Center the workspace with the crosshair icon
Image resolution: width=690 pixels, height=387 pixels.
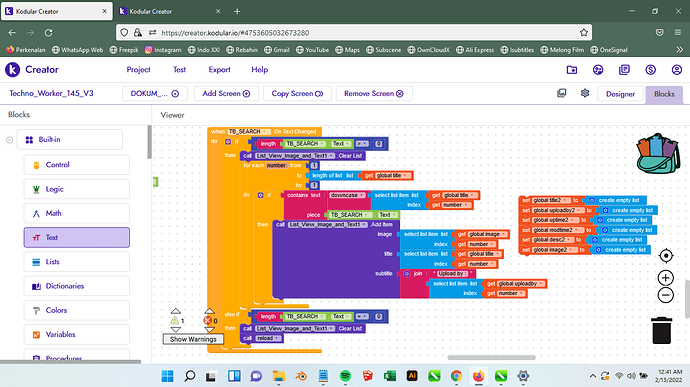coord(666,256)
